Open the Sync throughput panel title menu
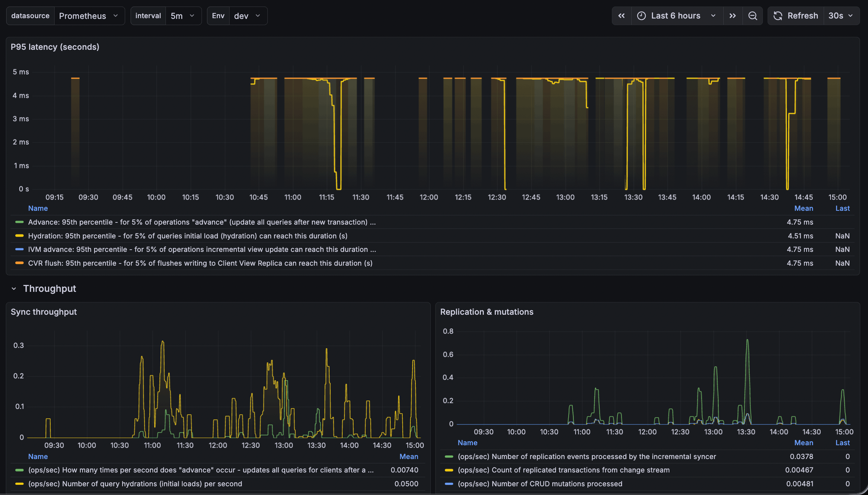The image size is (868, 495). coord(44,312)
